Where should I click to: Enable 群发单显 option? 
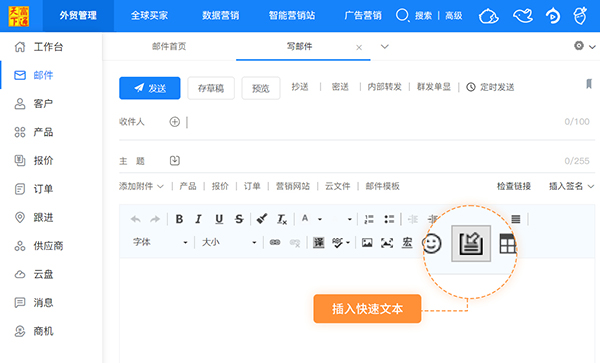pyautogui.click(x=434, y=87)
